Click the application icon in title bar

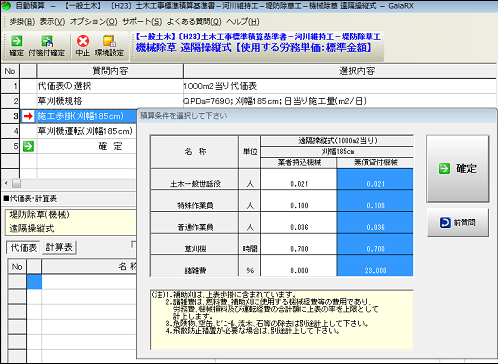click(6, 6)
